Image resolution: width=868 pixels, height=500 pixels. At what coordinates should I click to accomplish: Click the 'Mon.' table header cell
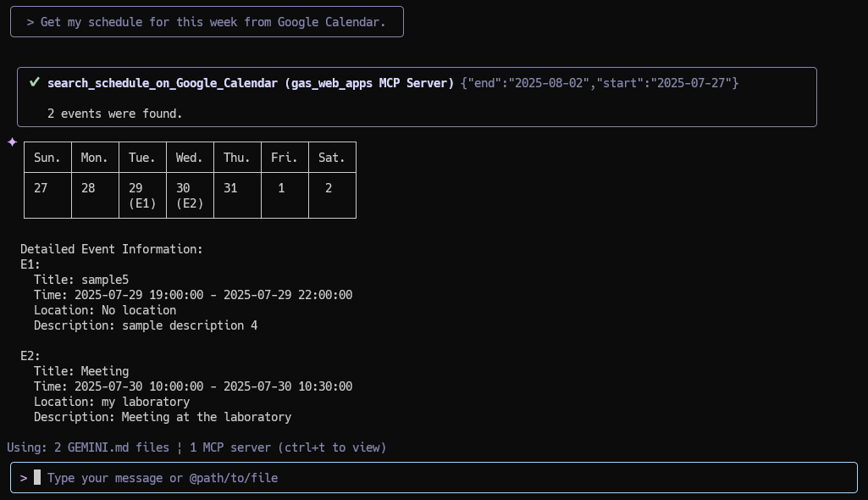[x=95, y=158]
